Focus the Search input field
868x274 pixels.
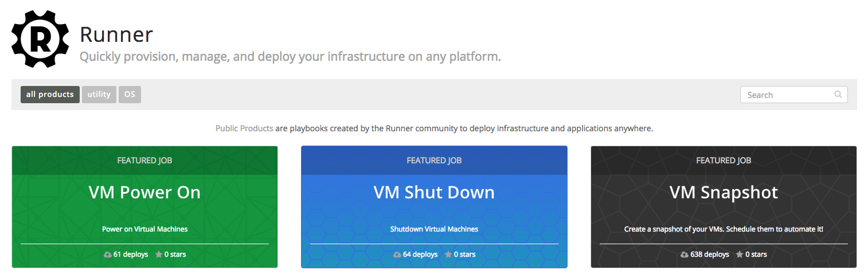(793, 95)
